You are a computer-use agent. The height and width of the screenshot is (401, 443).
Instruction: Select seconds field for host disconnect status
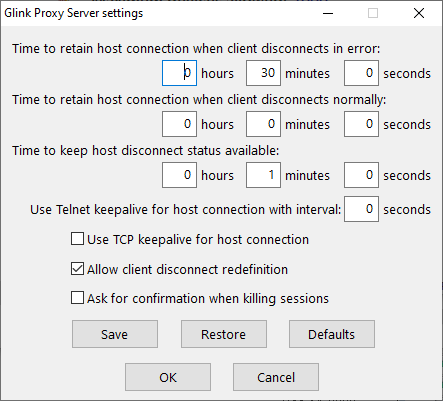[x=361, y=175]
